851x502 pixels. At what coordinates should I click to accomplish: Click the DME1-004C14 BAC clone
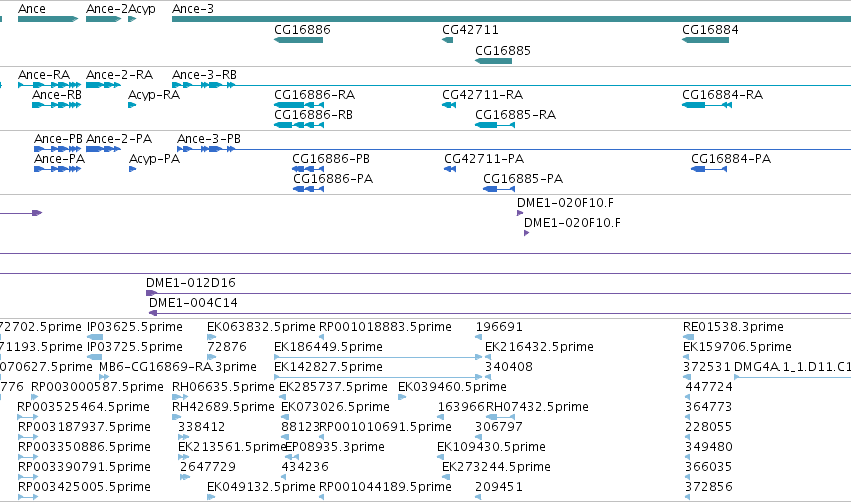(500, 313)
